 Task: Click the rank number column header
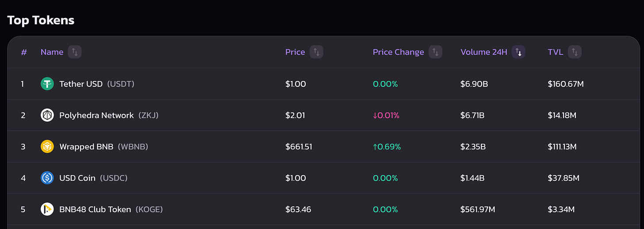(24, 52)
